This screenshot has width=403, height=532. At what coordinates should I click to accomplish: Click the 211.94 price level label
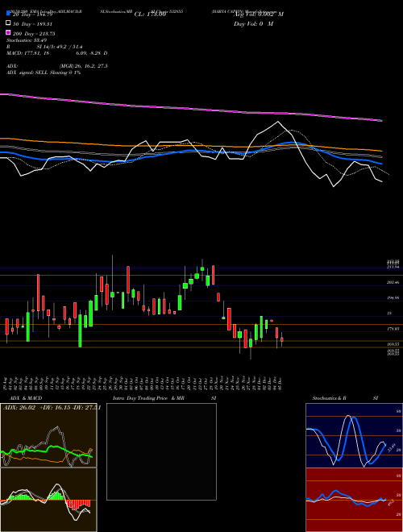393,267
